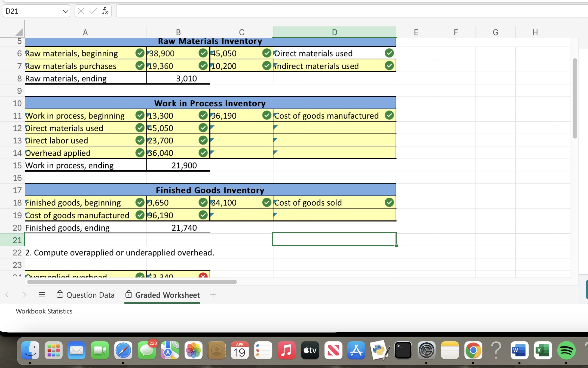The height and width of the screenshot is (368, 588).
Task: Toggle the checkmark beside the 36,040 Overhead applied value
Action: tap(203, 153)
